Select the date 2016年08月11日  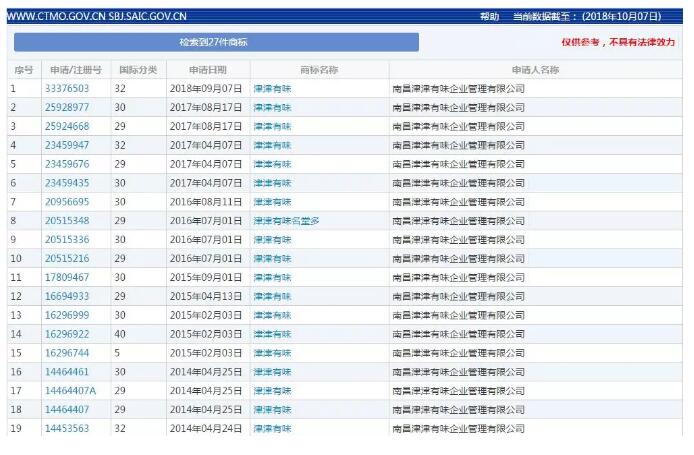pyautogui.click(x=206, y=202)
